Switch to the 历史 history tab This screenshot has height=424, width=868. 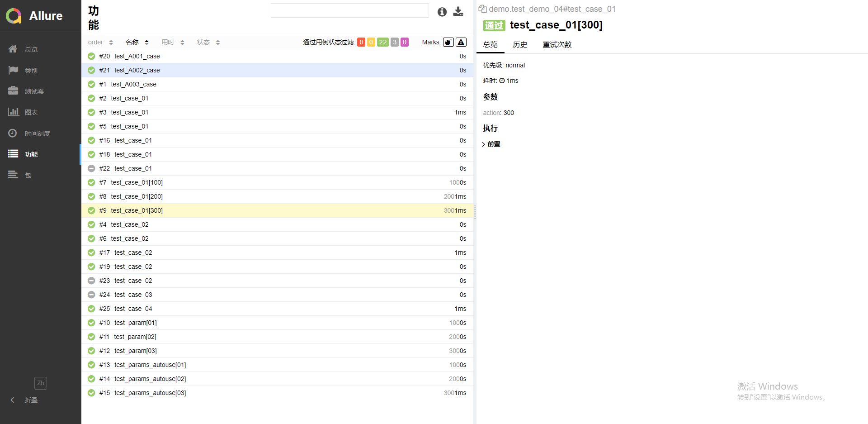pos(520,44)
